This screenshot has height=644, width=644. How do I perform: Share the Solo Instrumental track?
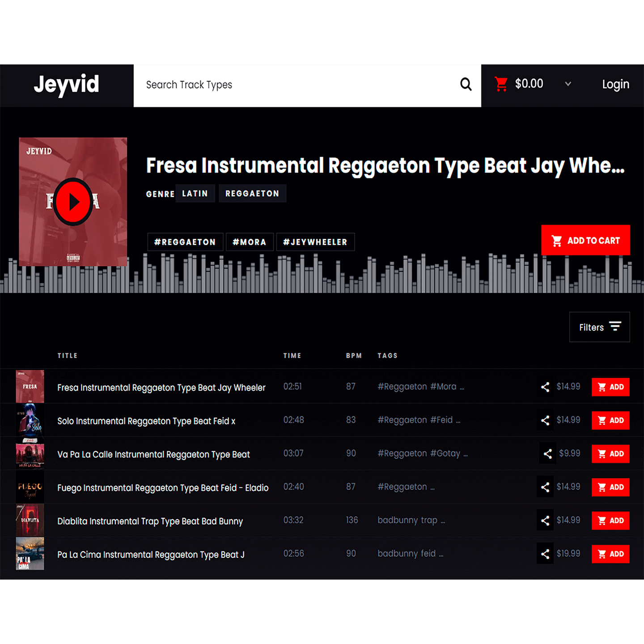point(545,420)
